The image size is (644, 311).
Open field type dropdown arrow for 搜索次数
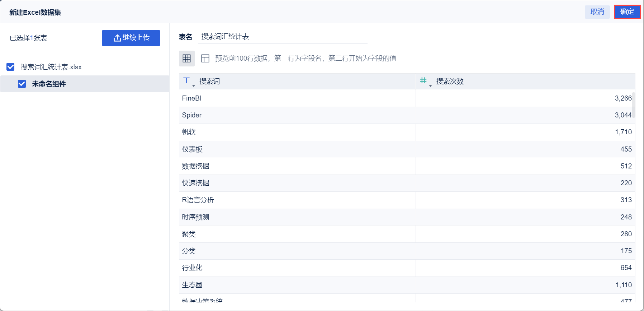coord(430,86)
